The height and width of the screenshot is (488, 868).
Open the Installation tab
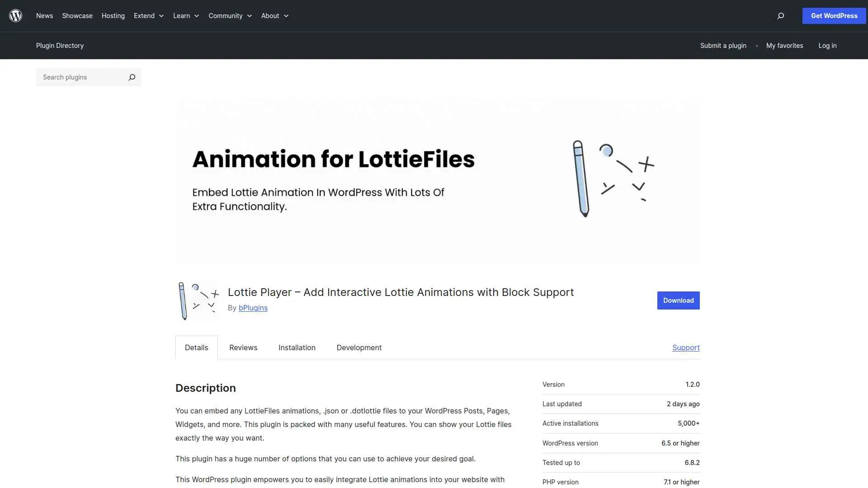297,347
